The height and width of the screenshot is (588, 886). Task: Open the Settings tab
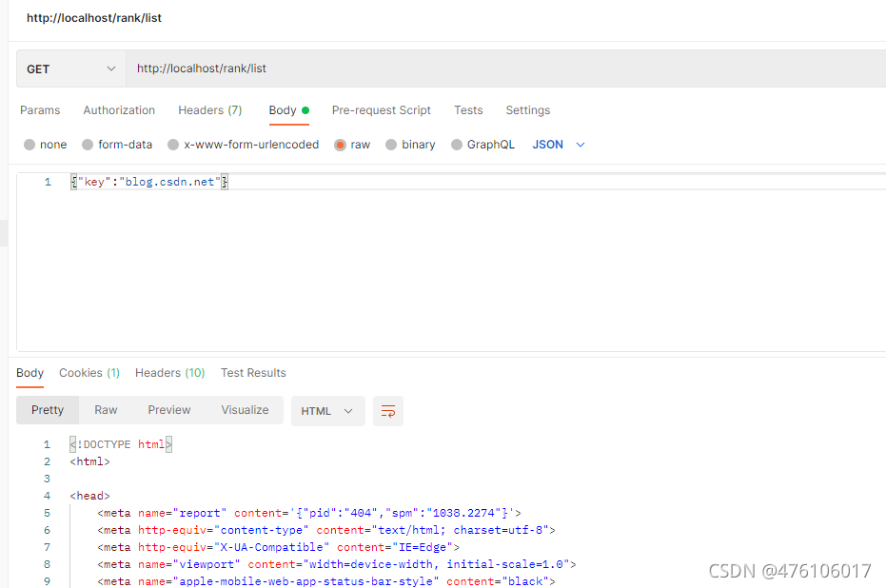click(x=528, y=110)
